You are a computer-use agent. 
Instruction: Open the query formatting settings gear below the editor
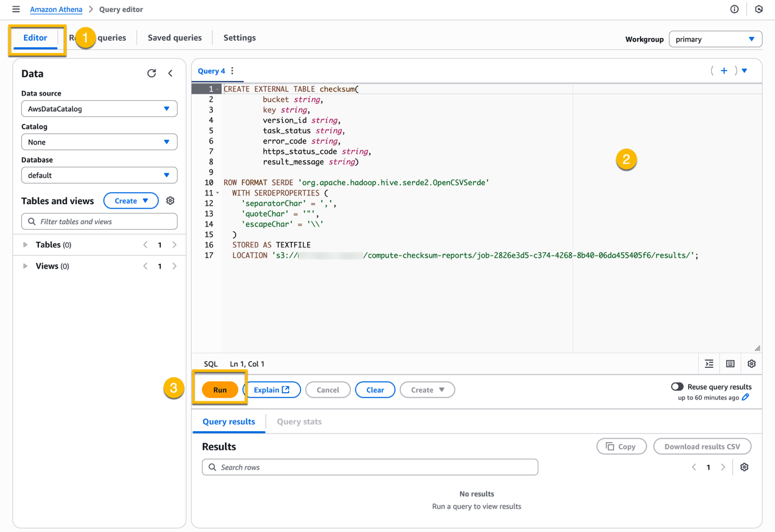point(751,364)
